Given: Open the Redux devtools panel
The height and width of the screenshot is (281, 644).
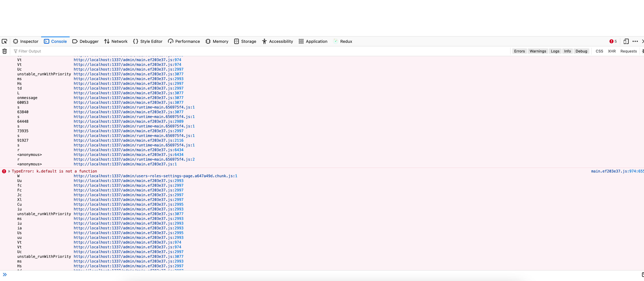Looking at the screenshot, I should tap(342, 41).
